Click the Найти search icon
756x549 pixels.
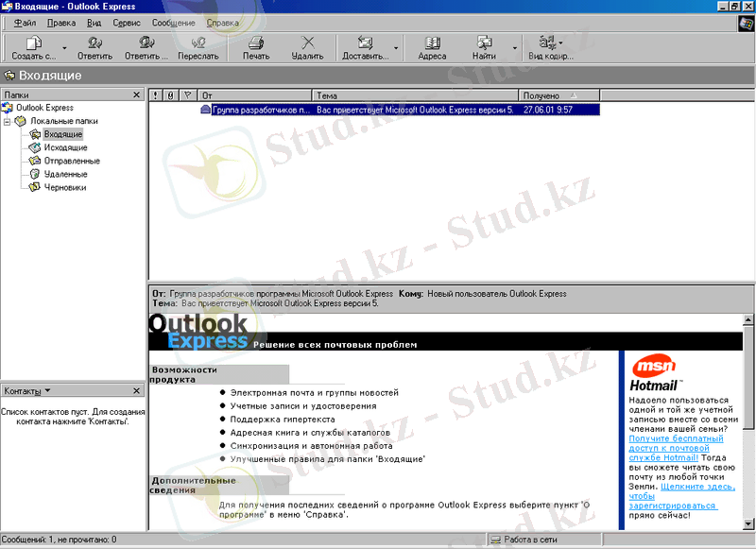pos(485,43)
